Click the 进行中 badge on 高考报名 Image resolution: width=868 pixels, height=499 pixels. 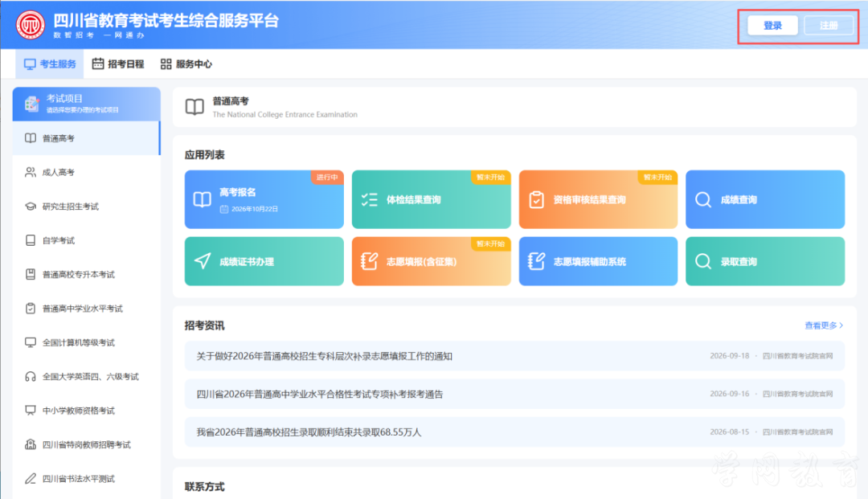pyautogui.click(x=327, y=177)
